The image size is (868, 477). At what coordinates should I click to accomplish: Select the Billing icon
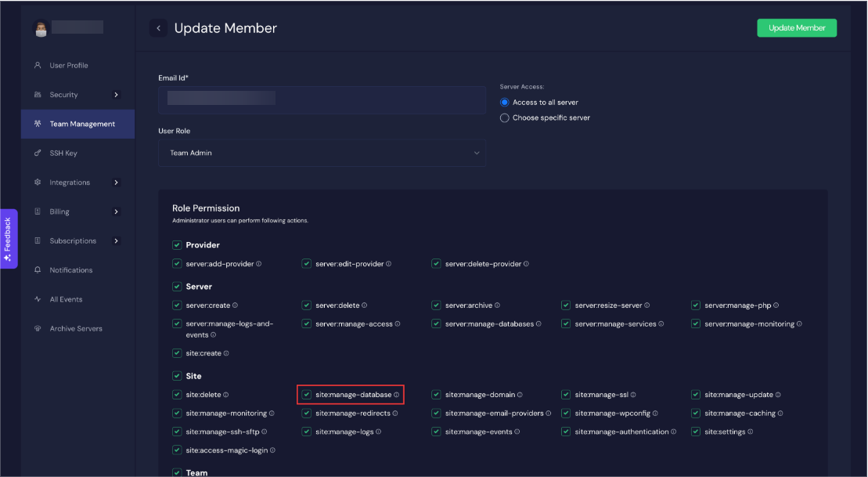click(38, 211)
